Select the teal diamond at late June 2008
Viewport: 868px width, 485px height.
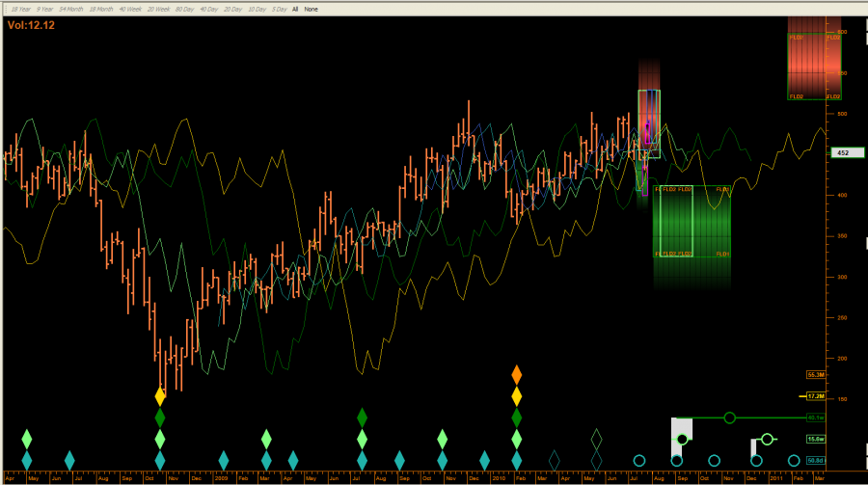click(x=69, y=460)
